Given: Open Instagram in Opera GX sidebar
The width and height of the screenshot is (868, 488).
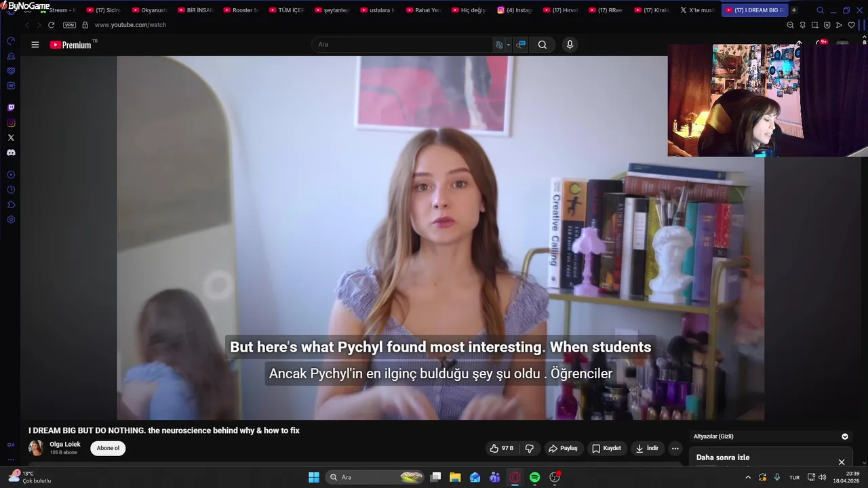Looking at the screenshot, I should [x=11, y=123].
